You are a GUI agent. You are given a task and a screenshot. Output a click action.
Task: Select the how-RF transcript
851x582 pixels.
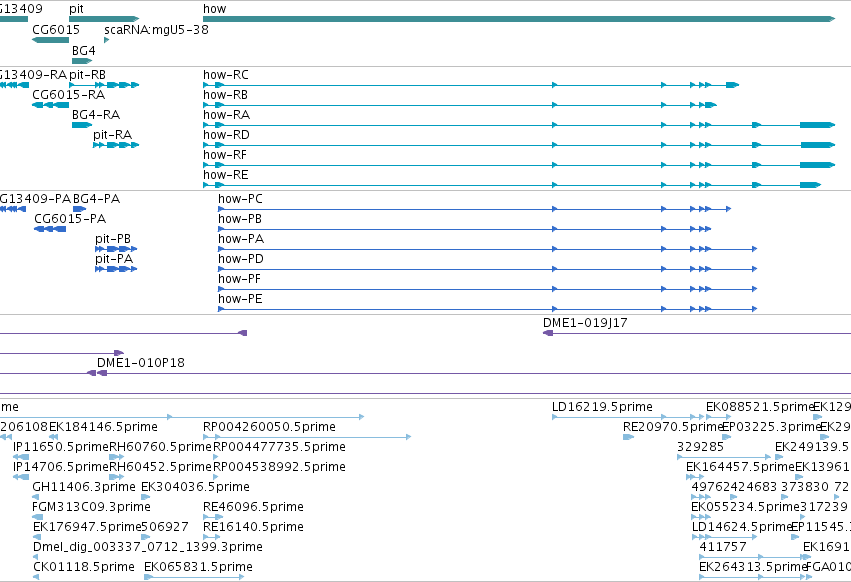click(519, 165)
